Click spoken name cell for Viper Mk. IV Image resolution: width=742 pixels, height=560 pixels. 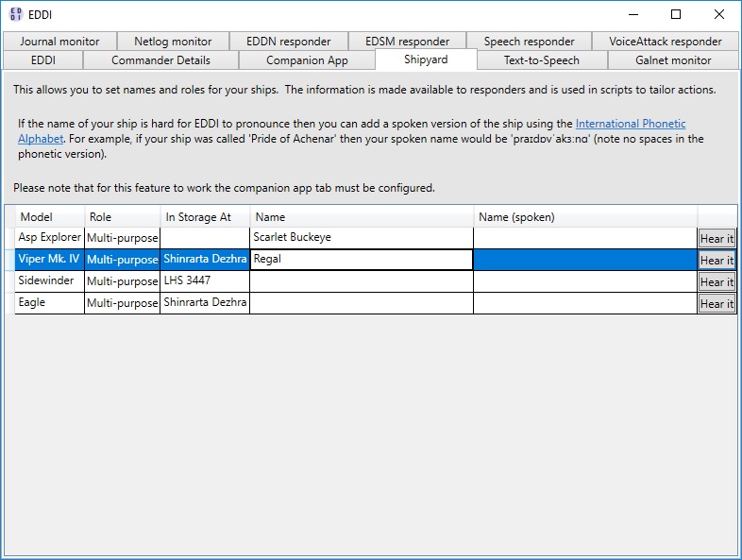click(585, 260)
